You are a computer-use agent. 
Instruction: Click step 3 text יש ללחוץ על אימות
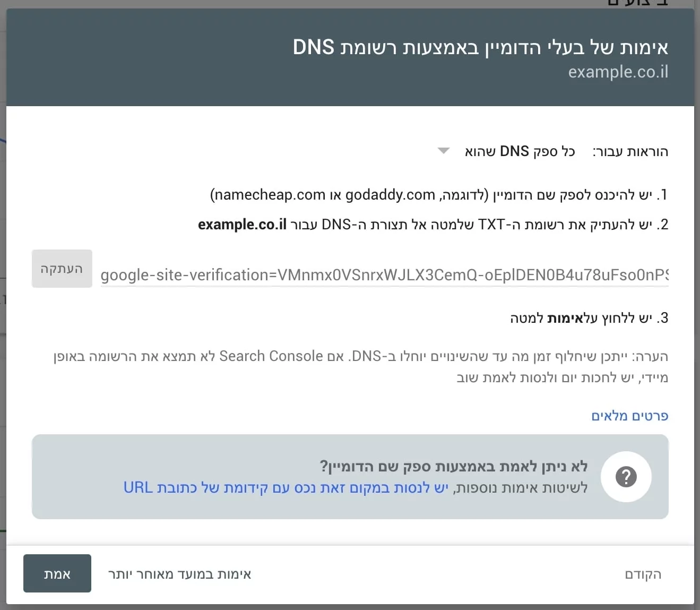tap(589, 318)
